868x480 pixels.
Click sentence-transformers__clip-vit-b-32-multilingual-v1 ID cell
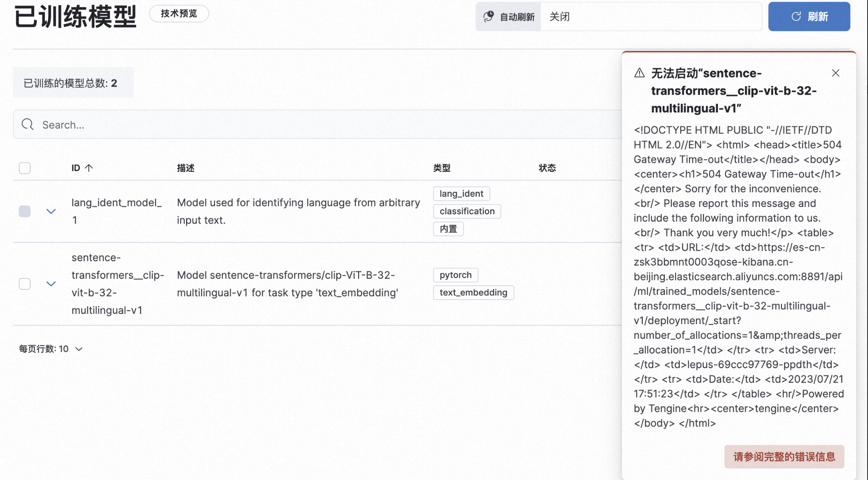click(118, 284)
